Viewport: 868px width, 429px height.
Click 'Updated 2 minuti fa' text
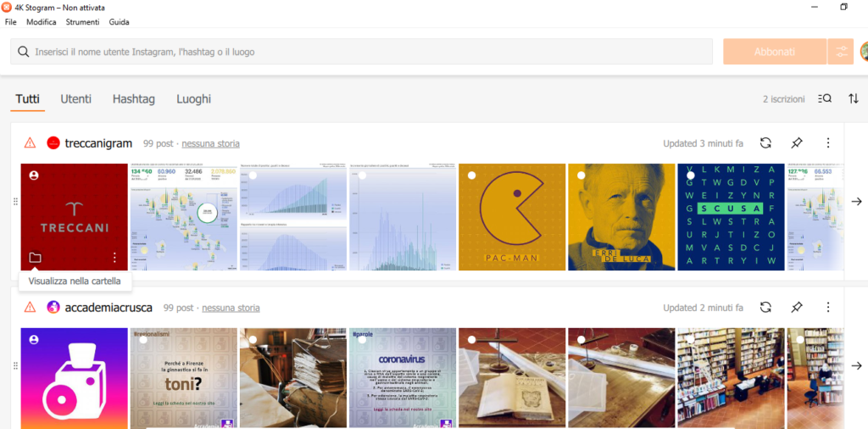[703, 307]
